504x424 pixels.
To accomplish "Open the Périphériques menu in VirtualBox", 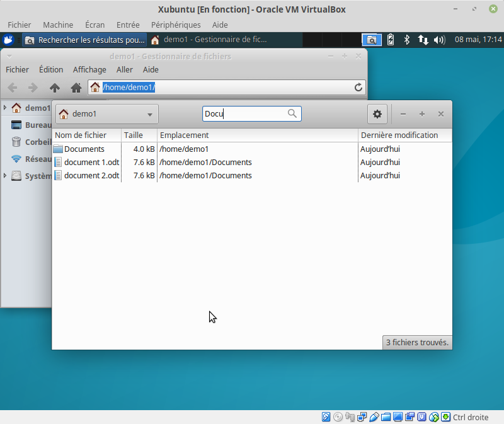I will click(176, 25).
